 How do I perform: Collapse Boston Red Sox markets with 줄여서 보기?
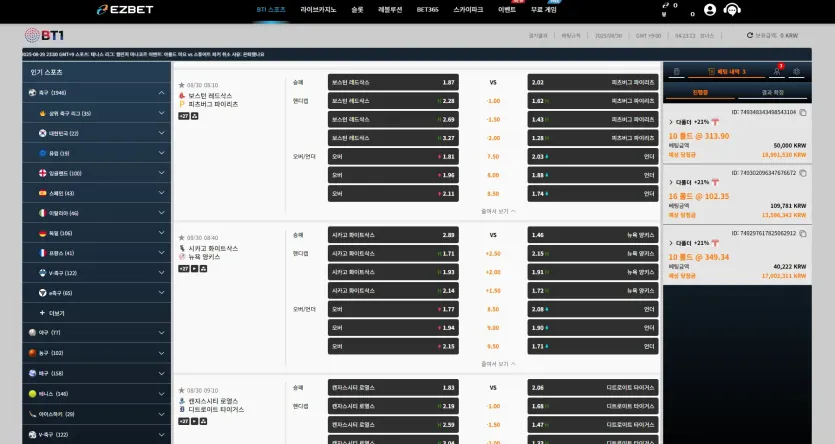click(498, 211)
